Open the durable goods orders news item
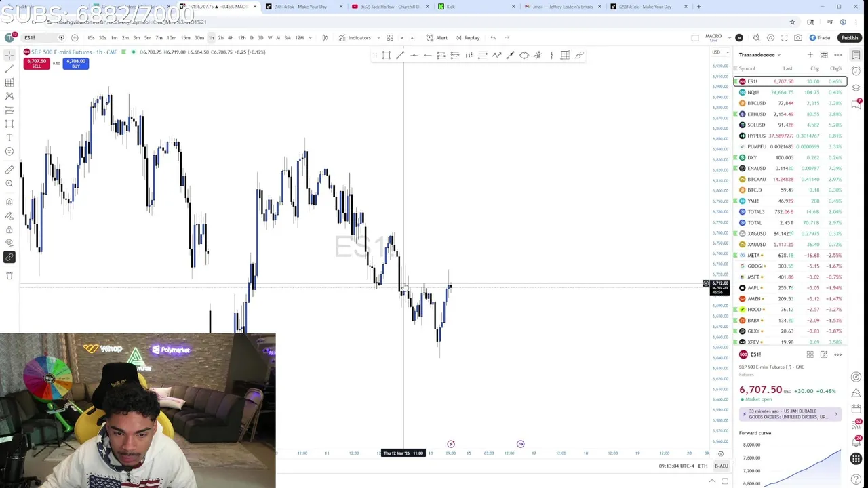The width and height of the screenshot is (868, 488). point(790,414)
